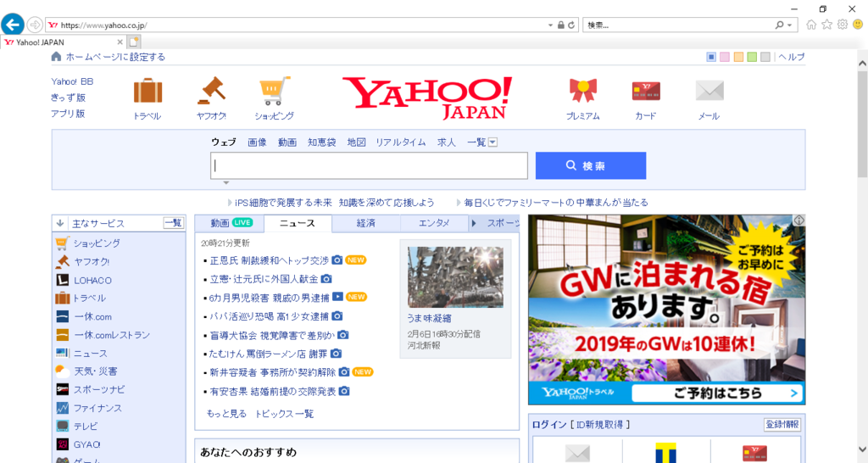Click the Yahoo! JAPAN logo
This screenshot has width=868, height=463.
(x=427, y=98)
